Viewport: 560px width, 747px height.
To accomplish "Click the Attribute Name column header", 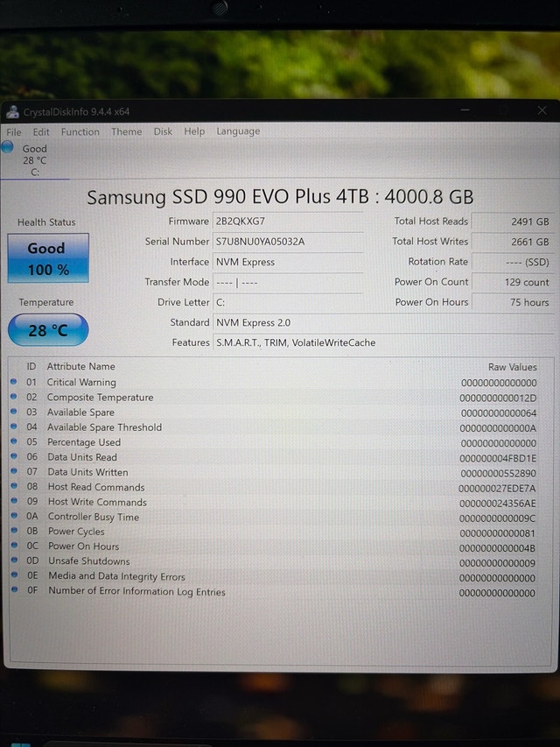I will point(81,367).
